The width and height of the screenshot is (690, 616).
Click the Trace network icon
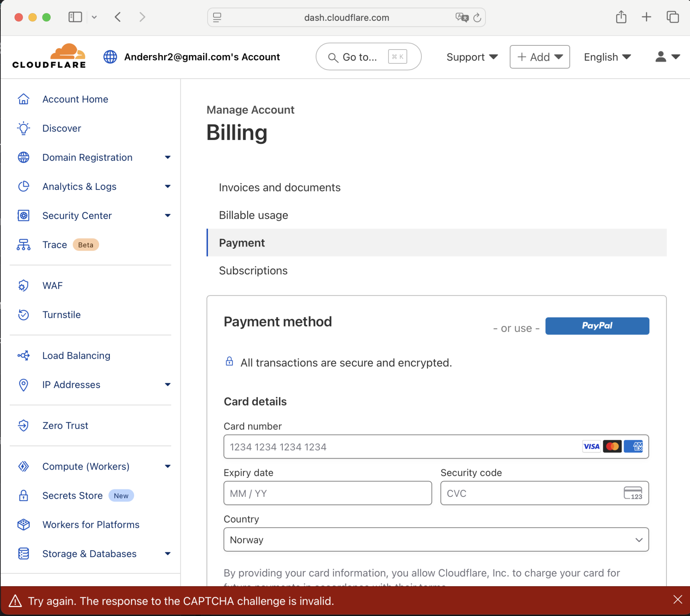pyautogui.click(x=23, y=245)
